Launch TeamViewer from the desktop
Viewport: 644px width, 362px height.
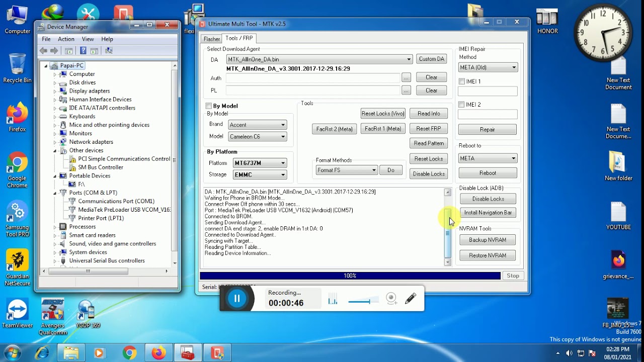click(x=17, y=314)
